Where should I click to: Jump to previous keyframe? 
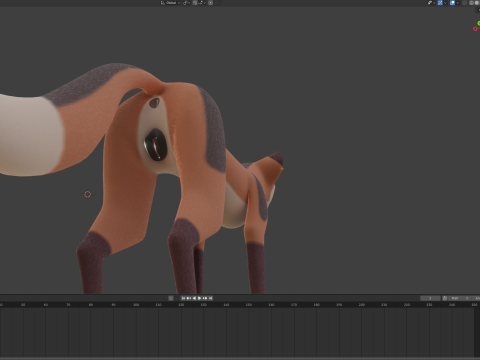[x=189, y=298]
